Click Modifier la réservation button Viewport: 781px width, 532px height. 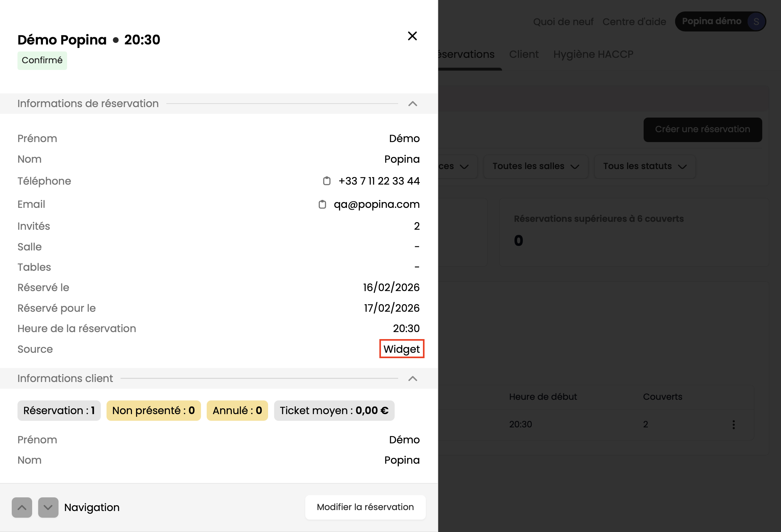pos(365,507)
